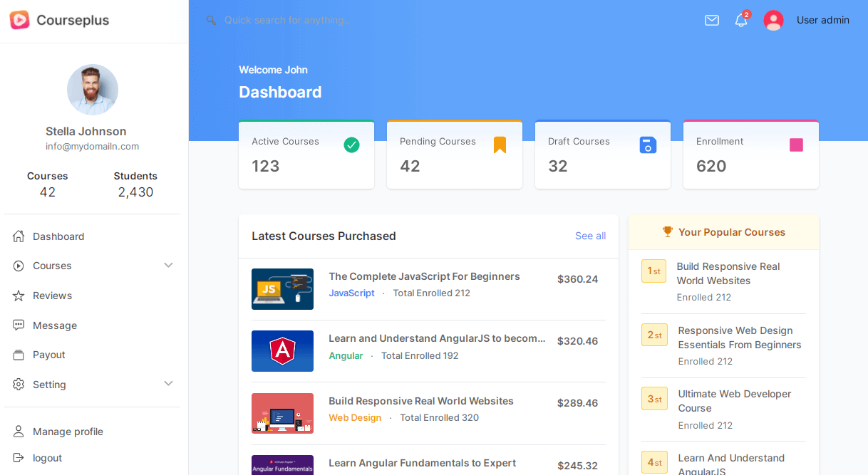868x475 pixels.
Task: Click the blue save icon on Draft Courses
Action: pyautogui.click(x=648, y=145)
